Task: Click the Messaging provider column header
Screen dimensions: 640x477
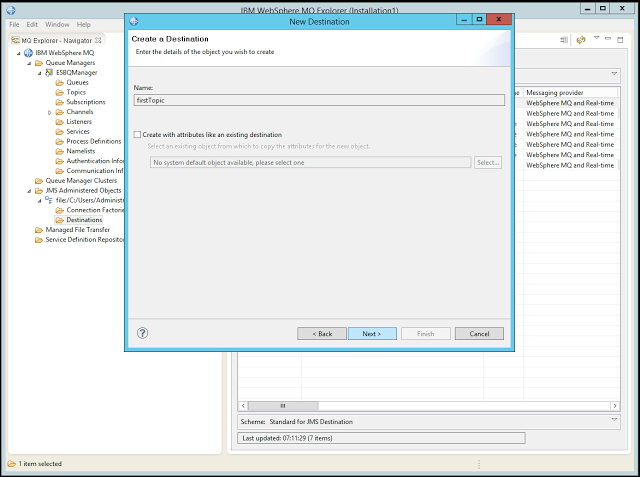Action: (x=571, y=93)
